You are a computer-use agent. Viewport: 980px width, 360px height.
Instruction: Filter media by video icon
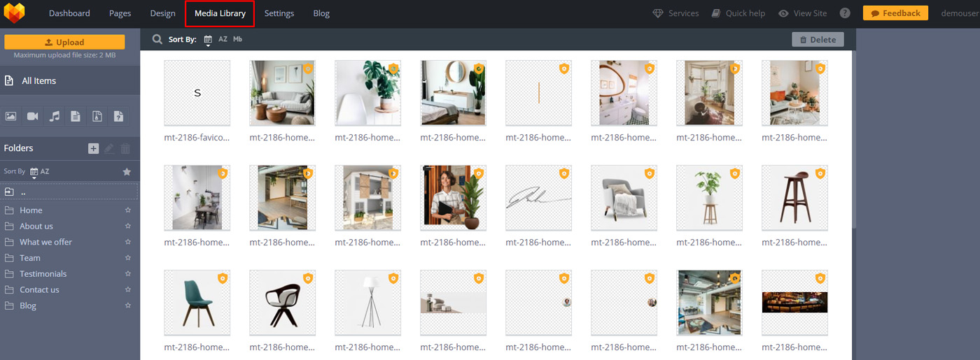tap(32, 116)
